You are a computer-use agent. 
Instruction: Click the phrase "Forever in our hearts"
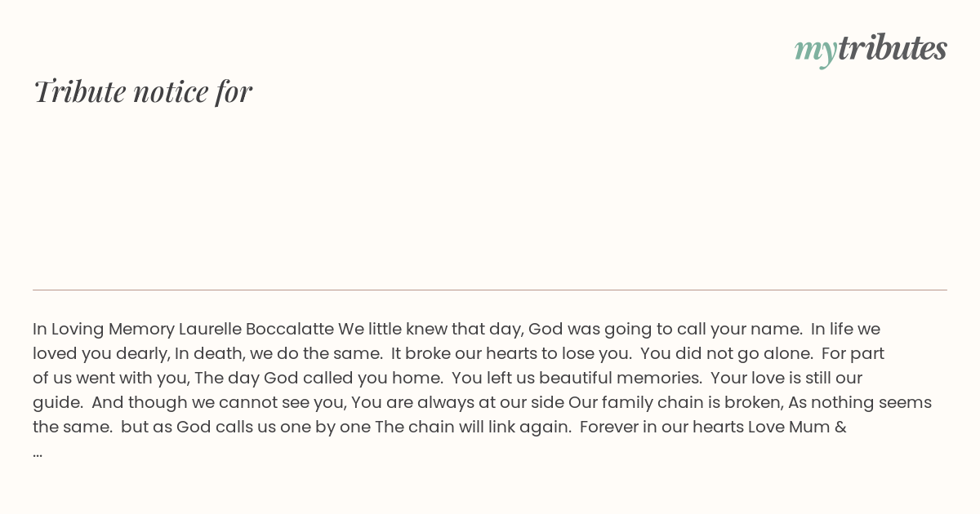coord(662,427)
